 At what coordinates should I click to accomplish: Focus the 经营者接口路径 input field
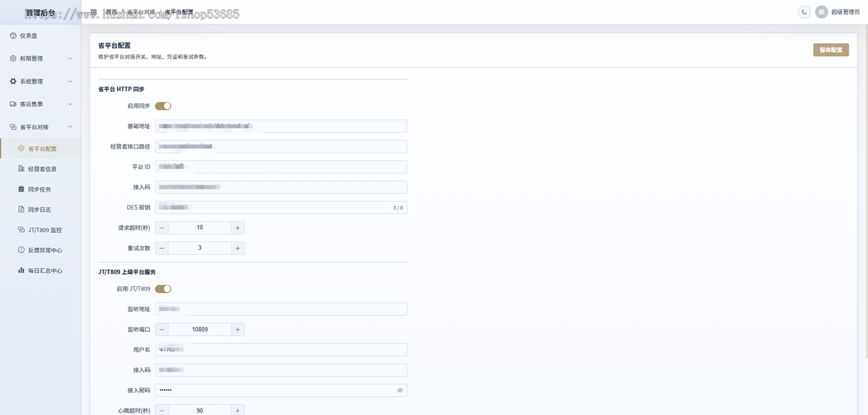281,147
